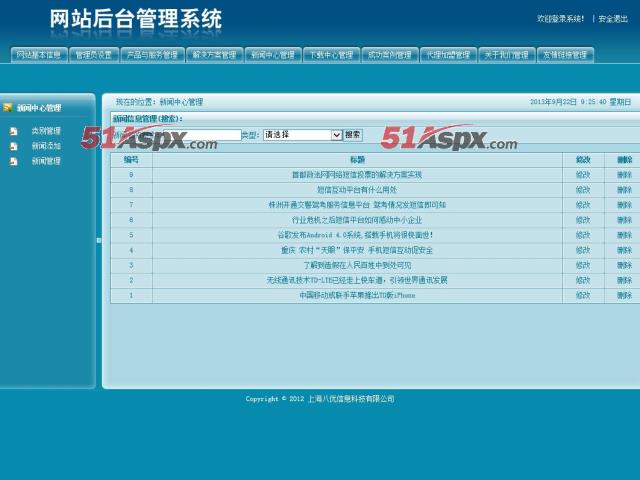Go to the 成功案例管理 tab

(x=390, y=55)
